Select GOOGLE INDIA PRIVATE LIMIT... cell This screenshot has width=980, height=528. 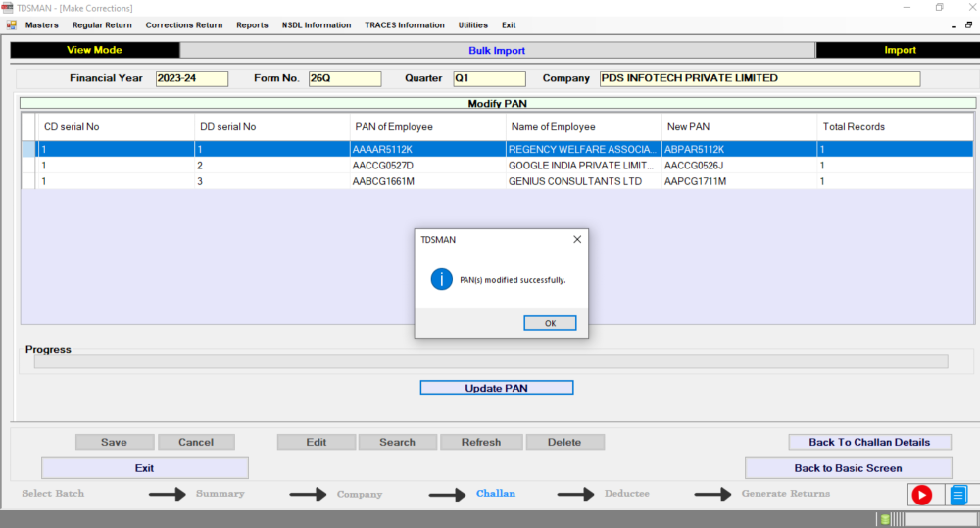coord(584,166)
